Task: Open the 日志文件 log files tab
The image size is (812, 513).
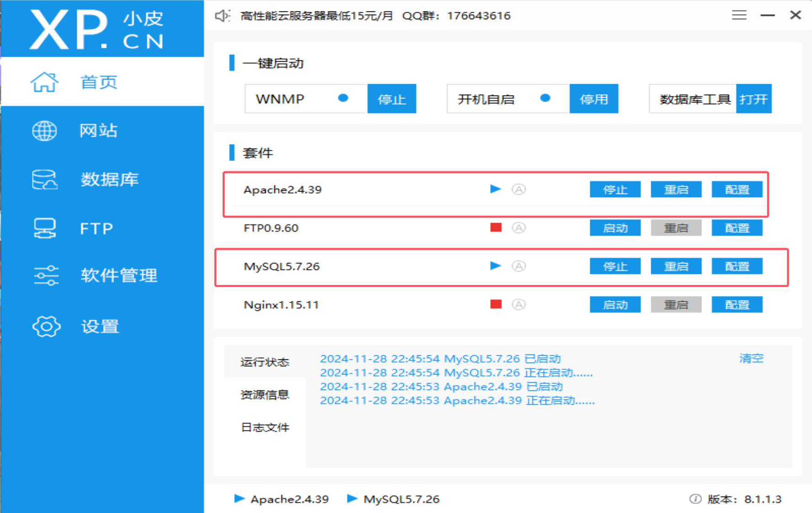Action: [x=265, y=427]
